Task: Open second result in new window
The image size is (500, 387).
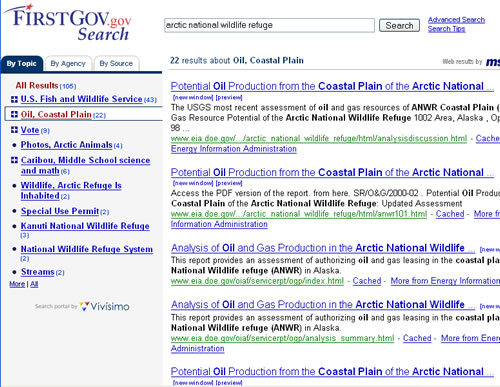Action: [x=193, y=183]
